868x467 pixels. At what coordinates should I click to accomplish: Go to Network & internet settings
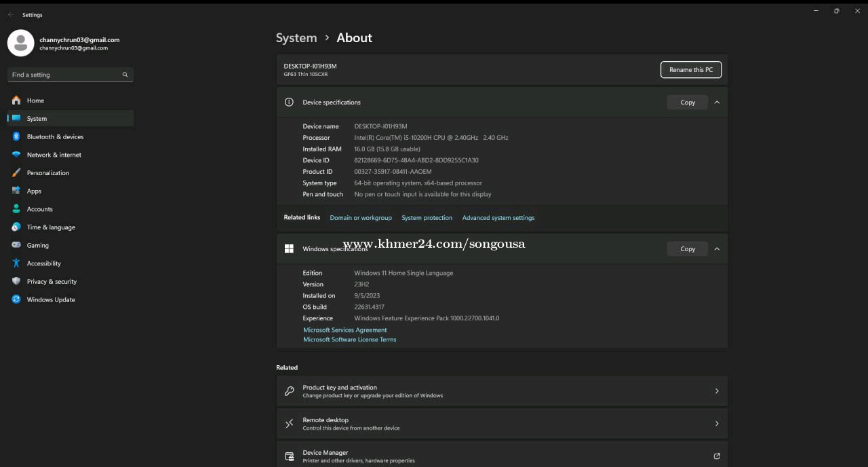tap(71, 155)
